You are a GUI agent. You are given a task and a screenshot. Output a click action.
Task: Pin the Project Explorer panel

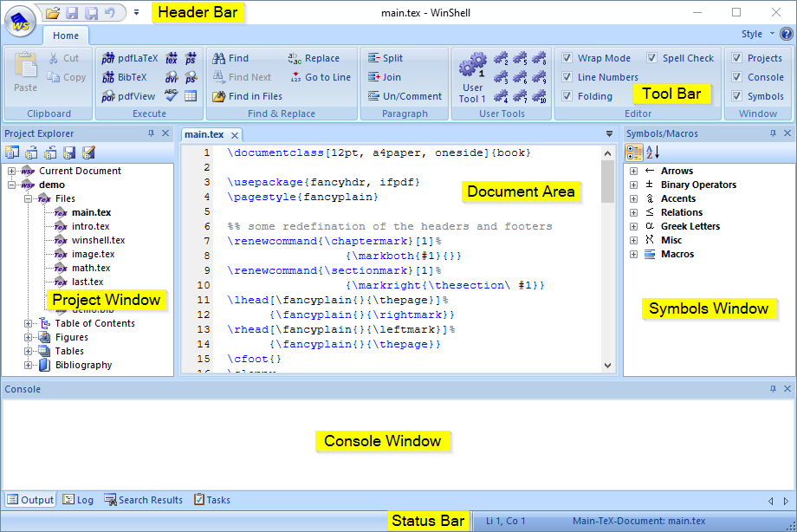pos(151,133)
